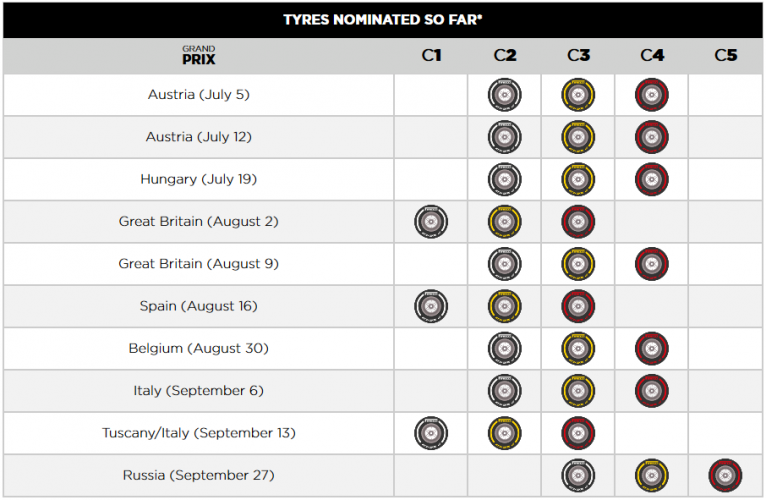This screenshot has height=500, width=766.
Task: Click the C1 column header
Action: tap(431, 56)
